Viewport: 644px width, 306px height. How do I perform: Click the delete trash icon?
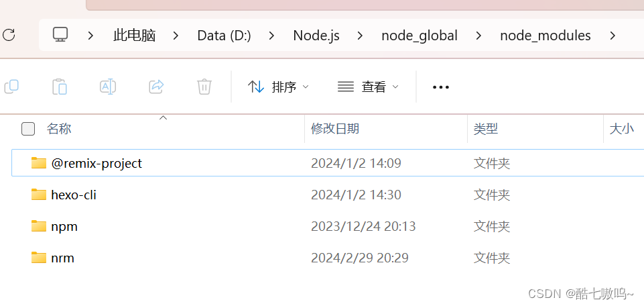(x=204, y=87)
